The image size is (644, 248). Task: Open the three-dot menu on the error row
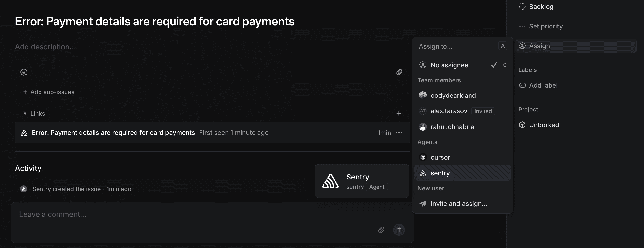pyautogui.click(x=399, y=133)
